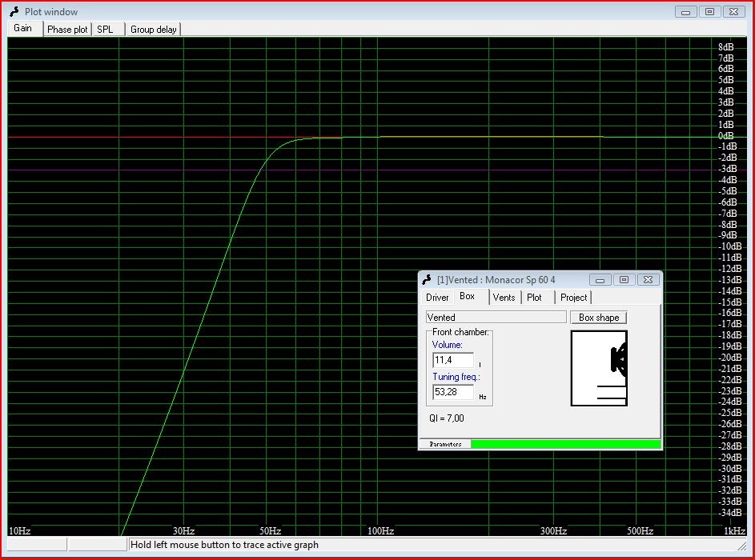
Task: Click the Vented box type field
Action: click(496, 318)
